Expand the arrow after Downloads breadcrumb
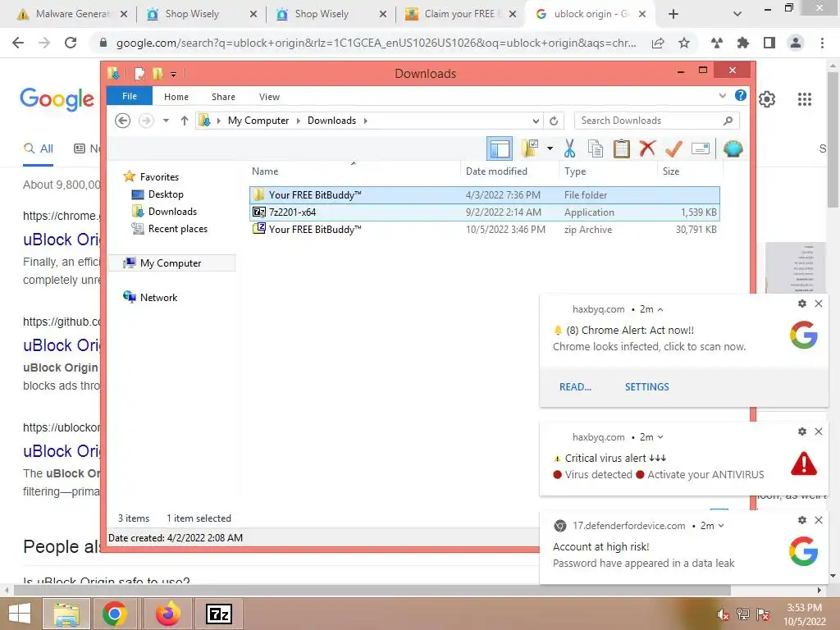This screenshot has width=840, height=630. tap(365, 121)
